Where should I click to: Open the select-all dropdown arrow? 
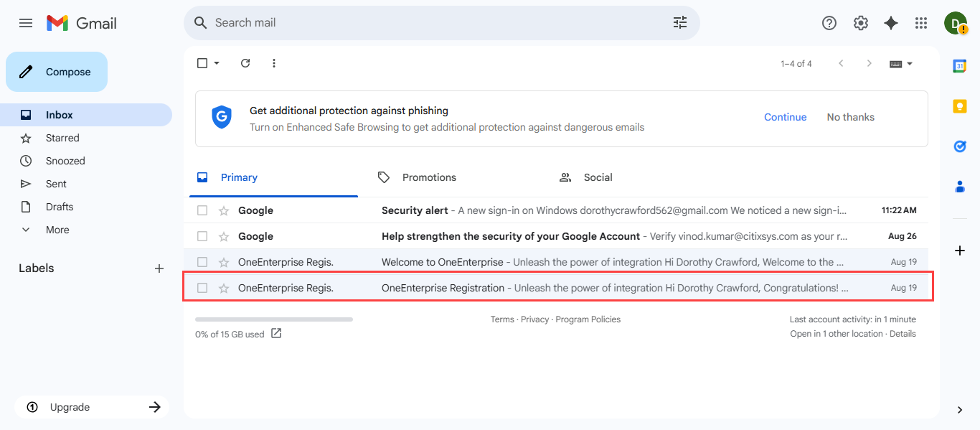tap(217, 63)
